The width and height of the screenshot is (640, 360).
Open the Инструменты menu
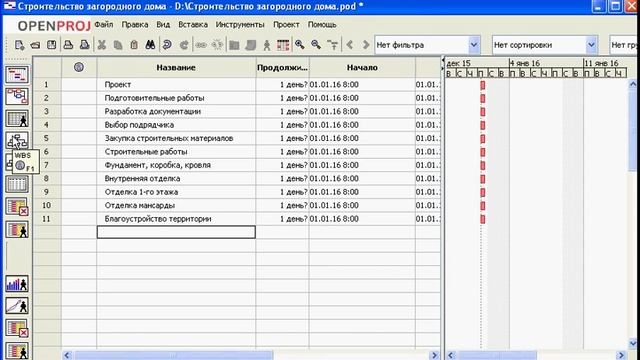coord(240,25)
